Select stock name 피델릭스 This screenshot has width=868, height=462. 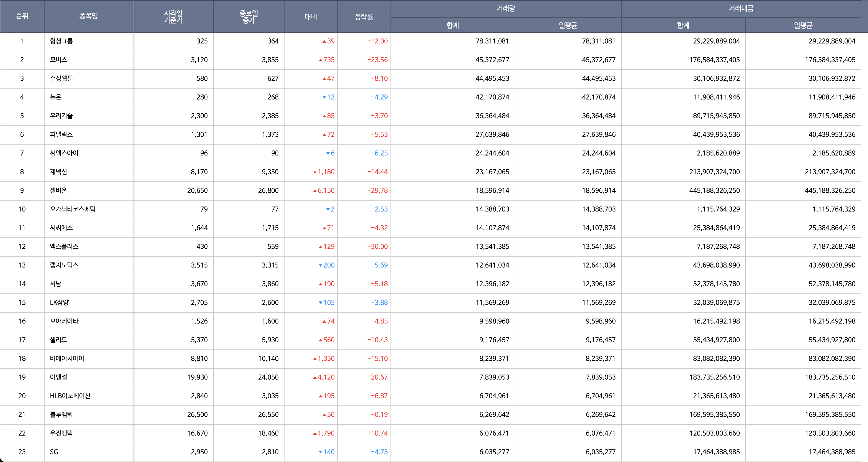[x=61, y=134]
